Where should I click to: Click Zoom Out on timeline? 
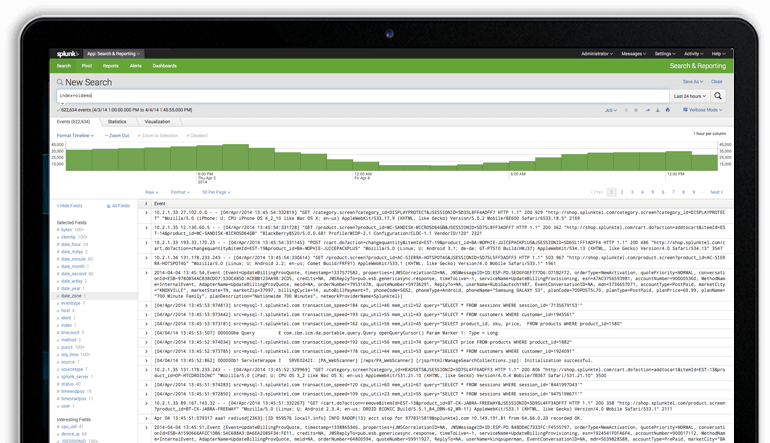[117, 136]
